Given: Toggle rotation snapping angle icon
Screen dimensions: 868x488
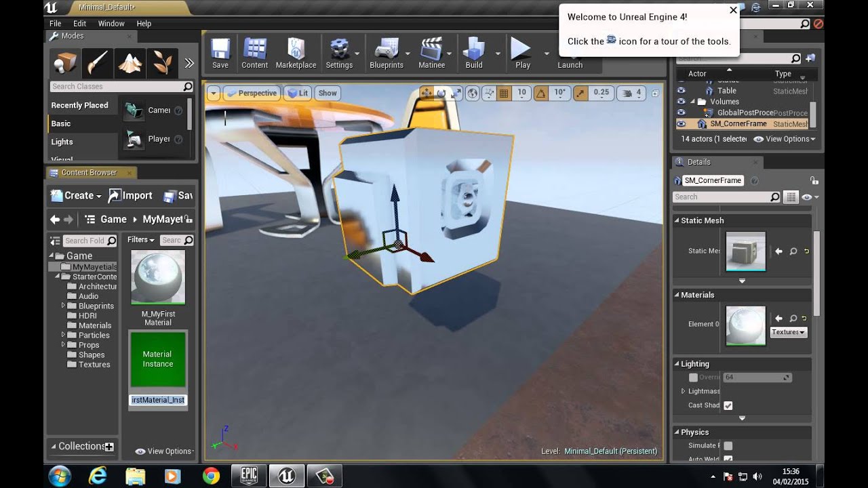Looking at the screenshot, I should click(x=542, y=93).
